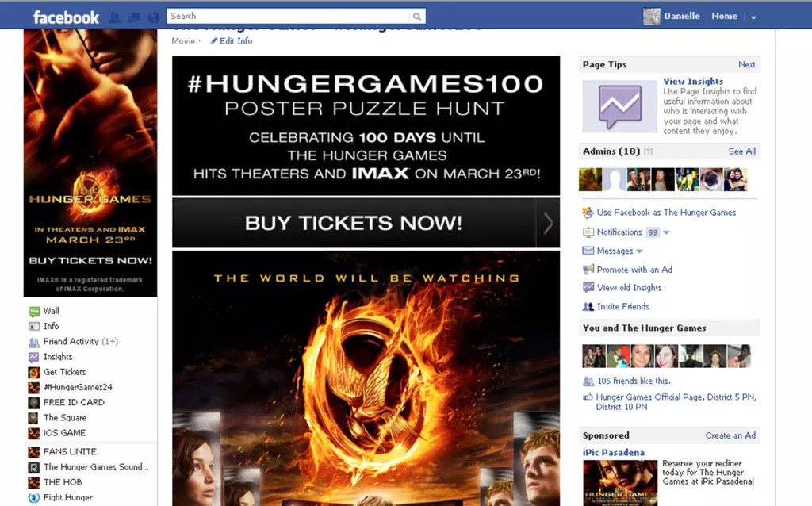
Task: Click the BUY TICKETS NOW banner
Action: coord(366,223)
